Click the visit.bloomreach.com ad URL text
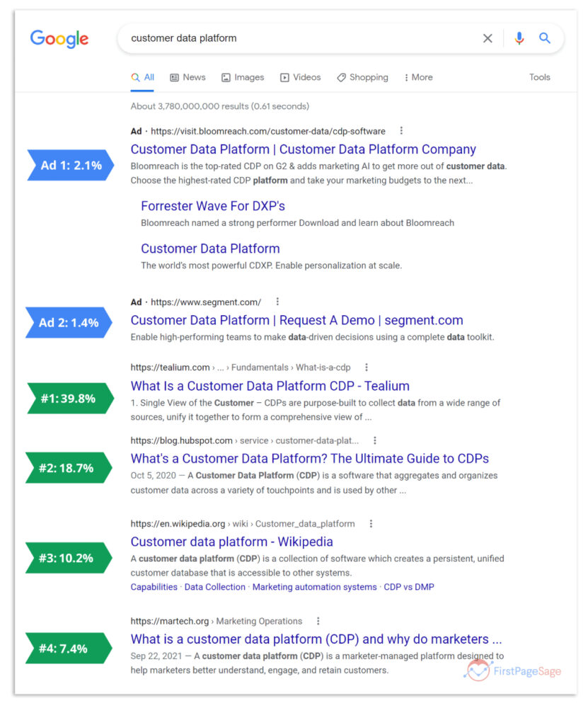The image size is (588, 708). click(x=268, y=132)
